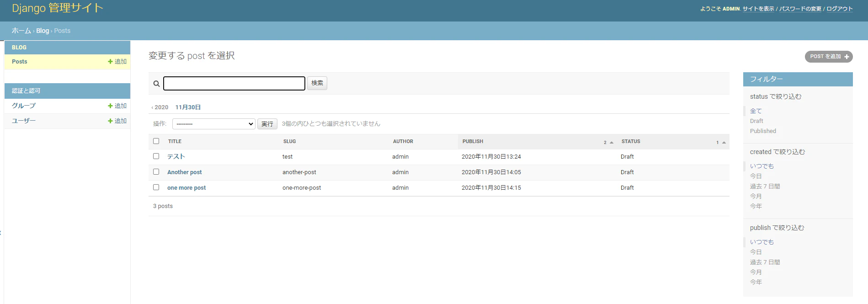The image size is (868, 304).
Task: Open the one more post link
Action: point(186,188)
